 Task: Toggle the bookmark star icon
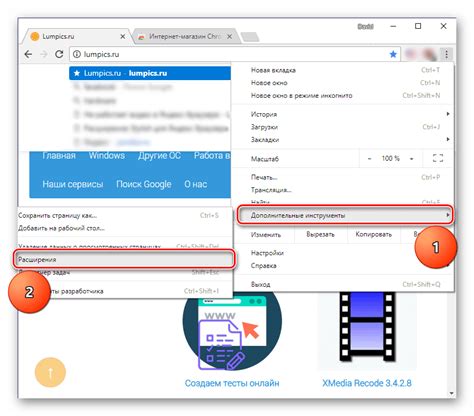tap(393, 54)
